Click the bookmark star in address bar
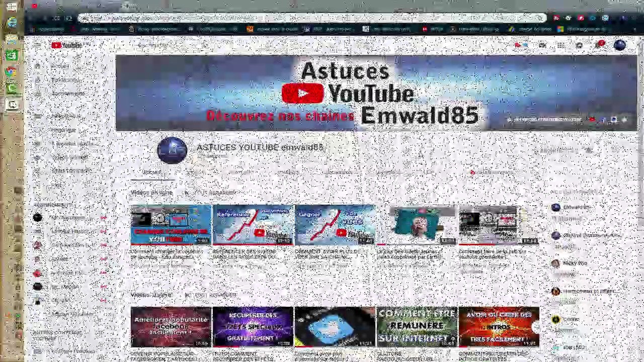Image resolution: width=644 pixels, height=362 pixels. pyautogui.click(x=540, y=18)
